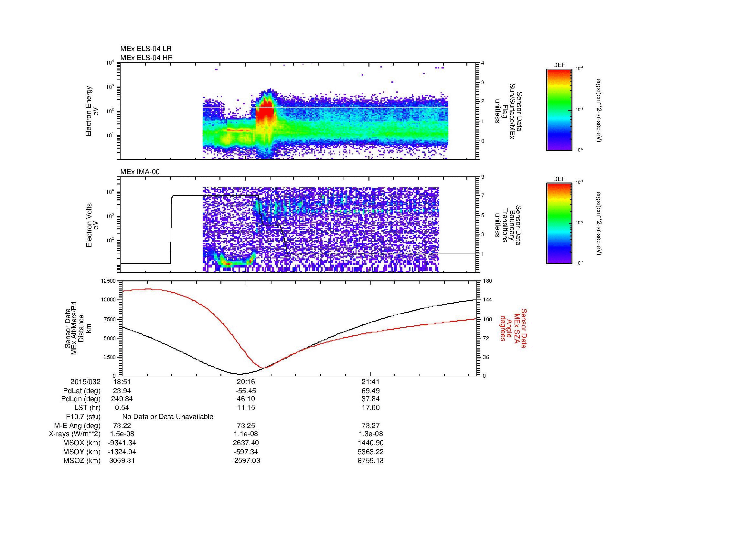
Task: Click the lower DEF color bar
Action: pos(559,224)
